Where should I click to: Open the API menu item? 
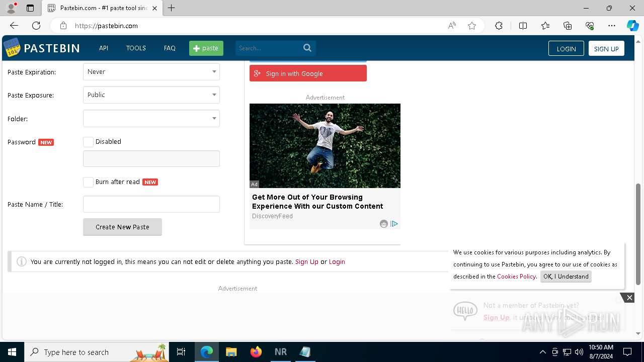coord(104,48)
